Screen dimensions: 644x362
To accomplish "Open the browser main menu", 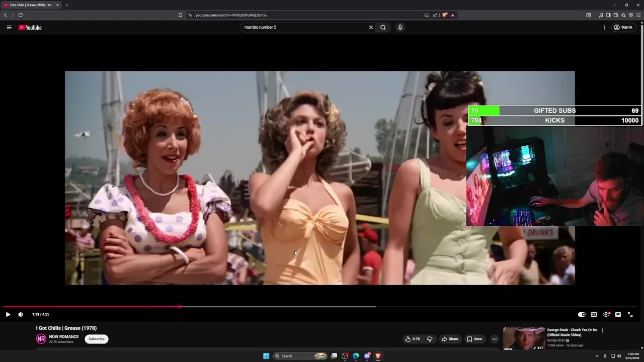I will (638, 15).
